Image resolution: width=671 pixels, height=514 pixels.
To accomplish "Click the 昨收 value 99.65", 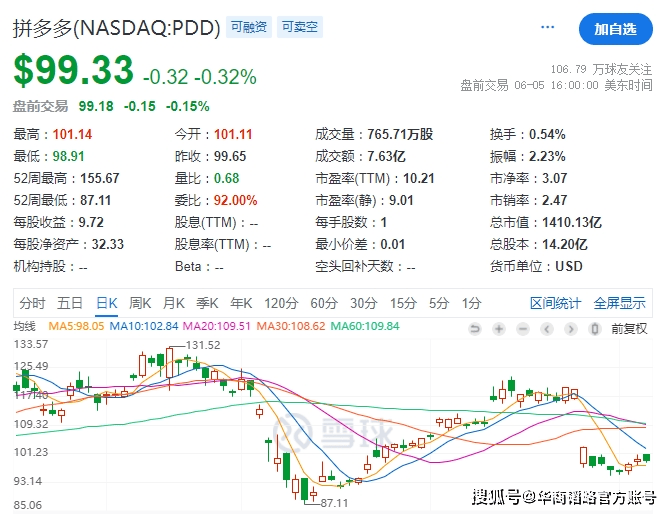I will [x=230, y=156].
